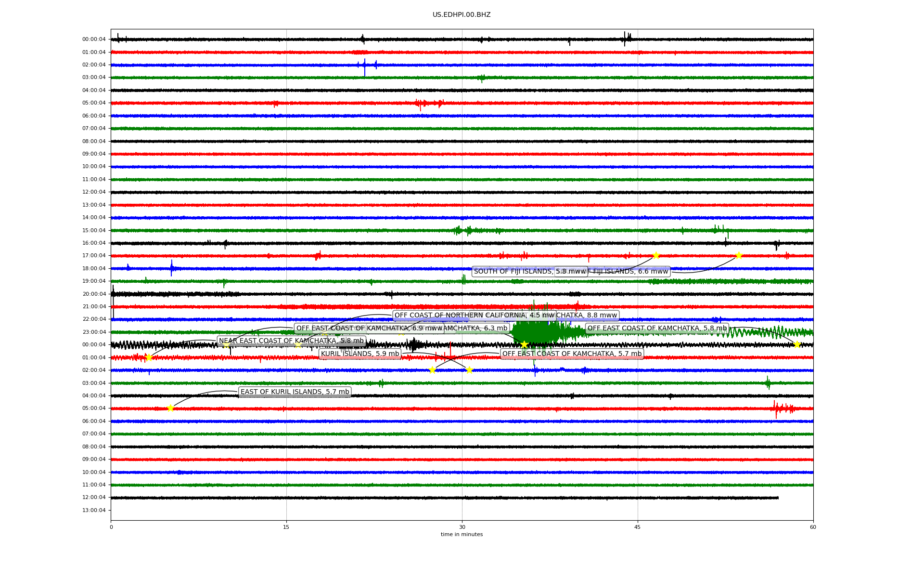Click the plot title US.EDHPI.00.BHZ
Screen dimensions: 924x578
coord(462,15)
